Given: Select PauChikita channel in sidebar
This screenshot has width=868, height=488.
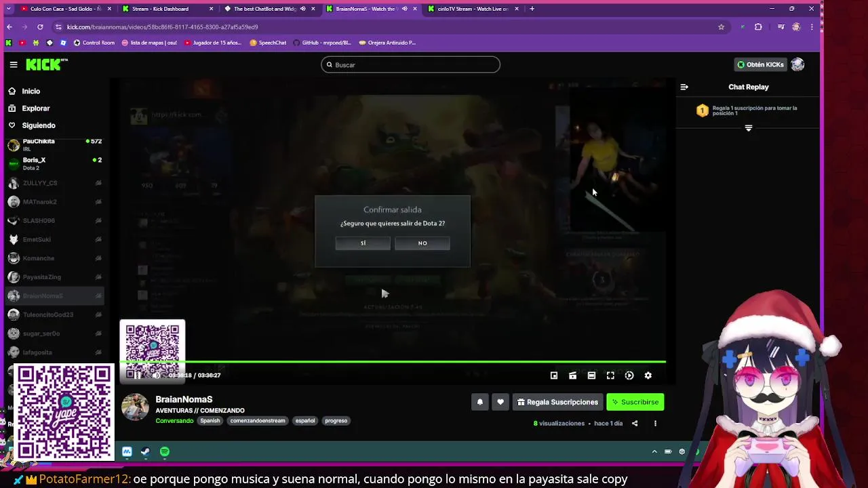Looking at the screenshot, I should click(x=54, y=144).
